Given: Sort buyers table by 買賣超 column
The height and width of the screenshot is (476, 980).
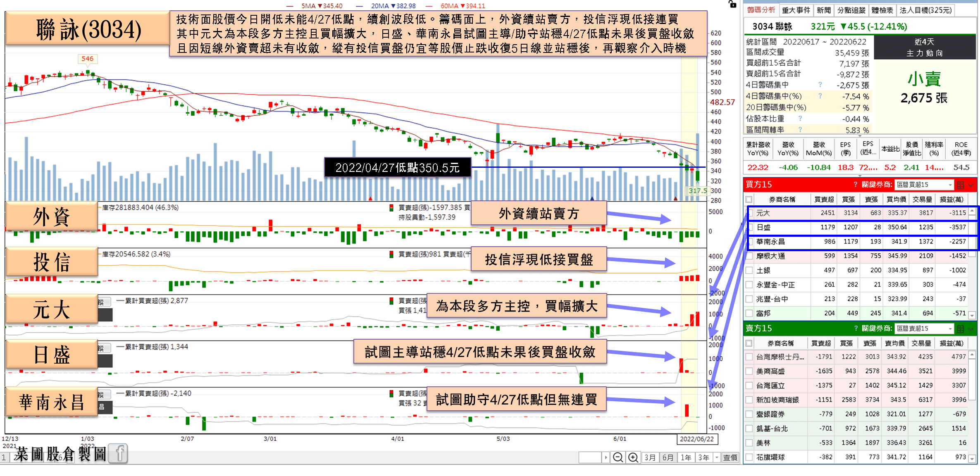Looking at the screenshot, I should [824, 200].
